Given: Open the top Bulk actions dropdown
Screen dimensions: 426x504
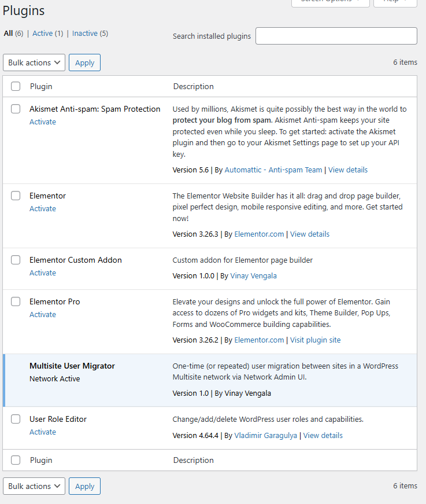Looking at the screenshot, I should pyautogui.click(x=34, y=62).
